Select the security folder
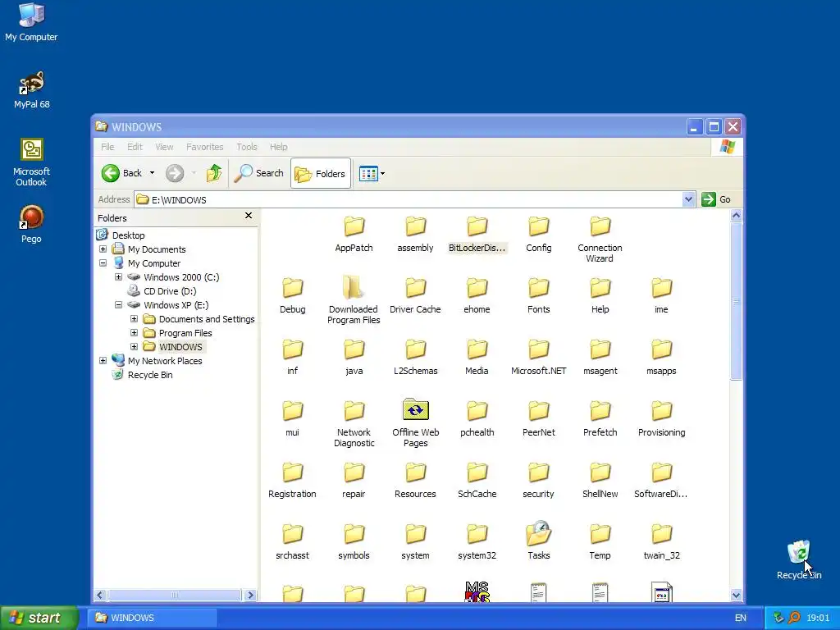 pos(538,481)
